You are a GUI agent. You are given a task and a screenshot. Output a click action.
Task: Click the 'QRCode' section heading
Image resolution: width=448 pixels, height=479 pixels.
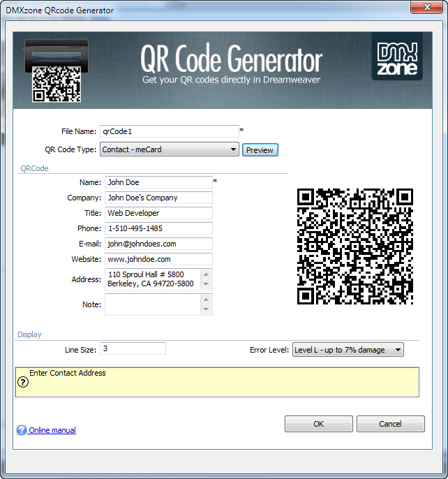[34, 168]
